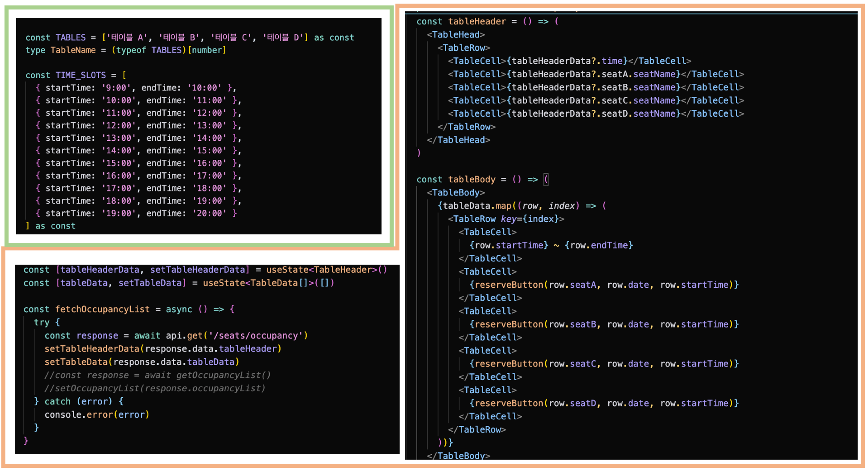Screen dimensions: 868x471
Task: Click the startTime '19:00' time slot row
Action: coord(136,213)
